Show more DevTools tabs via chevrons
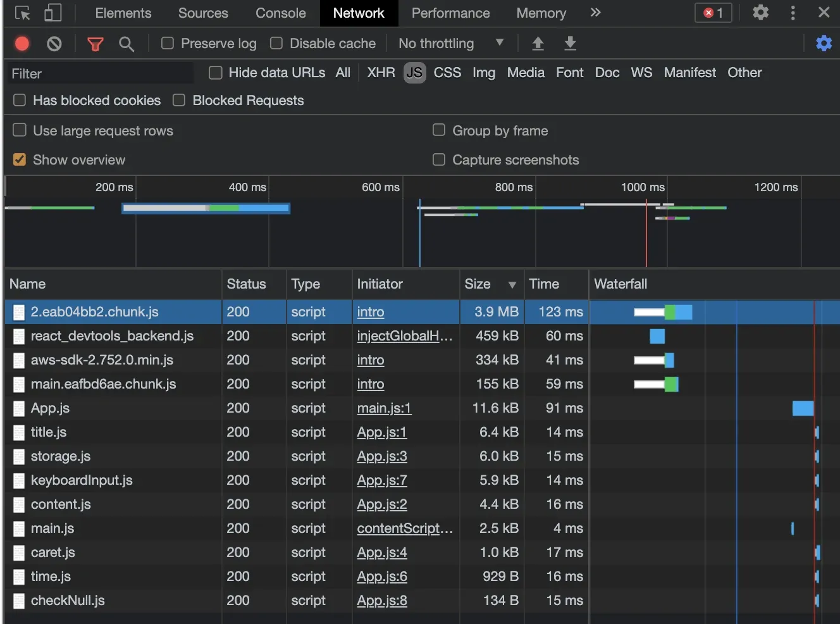This screenshot has width=840, height=624. click(595, 13)
